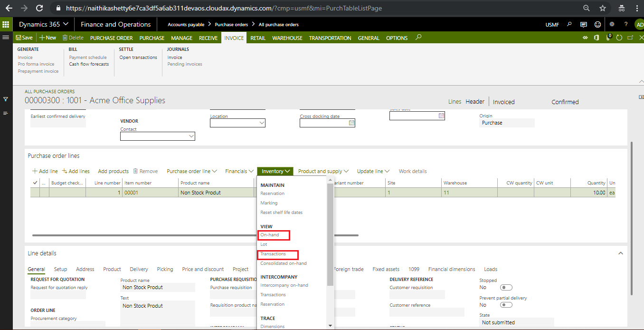Image resolution: width=644 pixels, height=330 pixels.
Task: Collapse the Inventory dropdown menu
Action: [275, 171]
